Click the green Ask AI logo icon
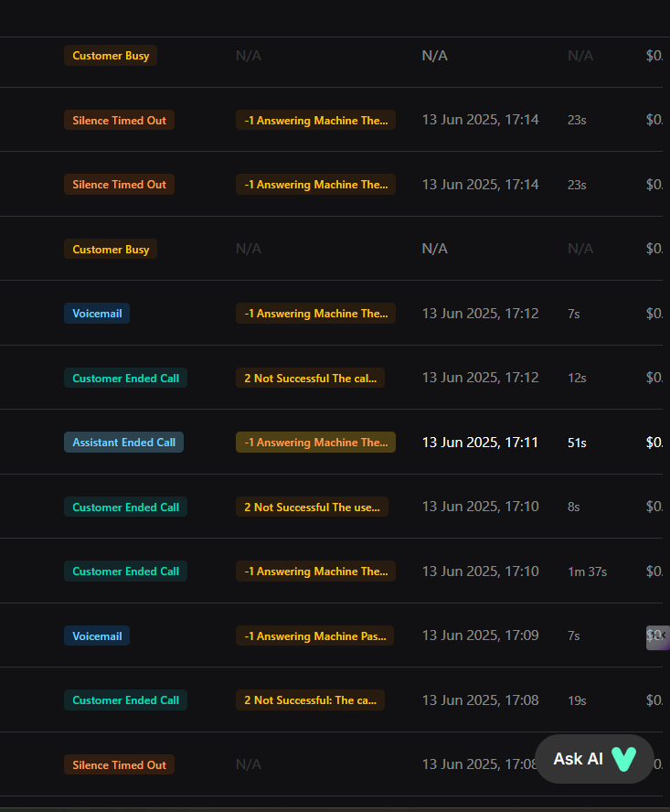The width and height of the screenshot is (670, 812). (623, 759)
